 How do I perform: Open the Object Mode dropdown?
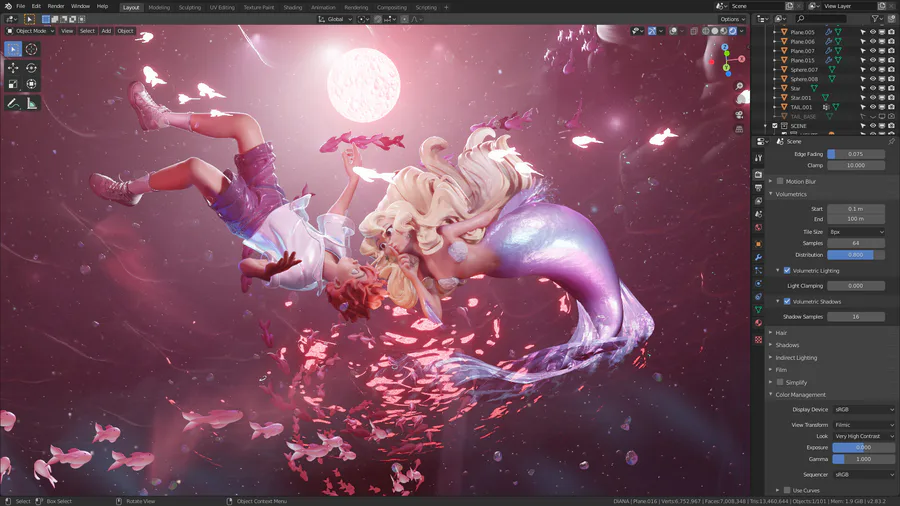pos(30,31)
